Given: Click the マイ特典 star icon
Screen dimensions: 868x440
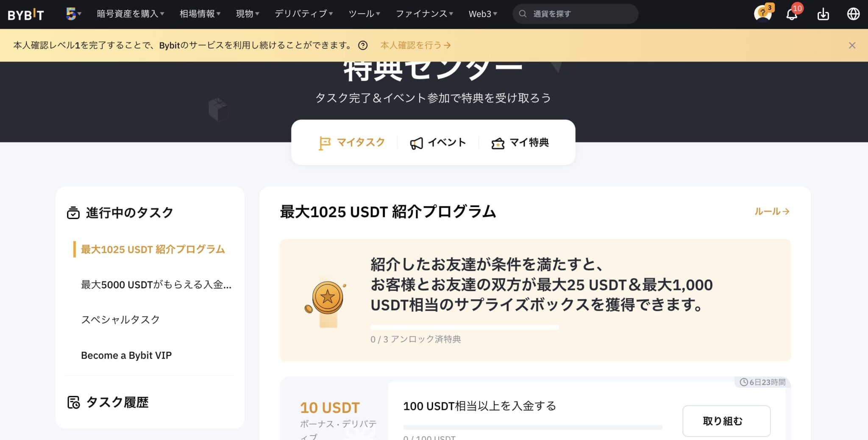Looking at the screenshot, I should (x=498, y=143).
